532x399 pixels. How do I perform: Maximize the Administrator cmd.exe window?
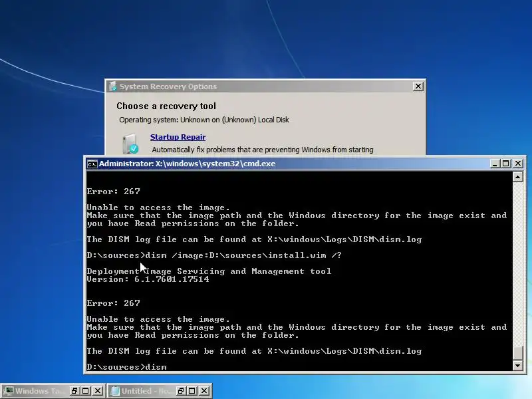pos(506,164)
